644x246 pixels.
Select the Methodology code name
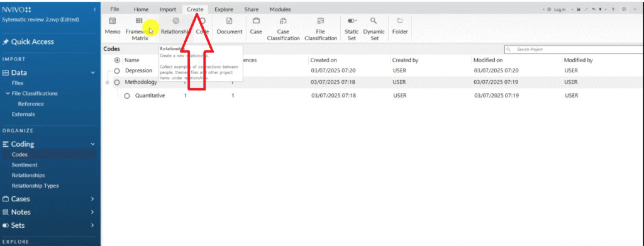tap(141, 82)
